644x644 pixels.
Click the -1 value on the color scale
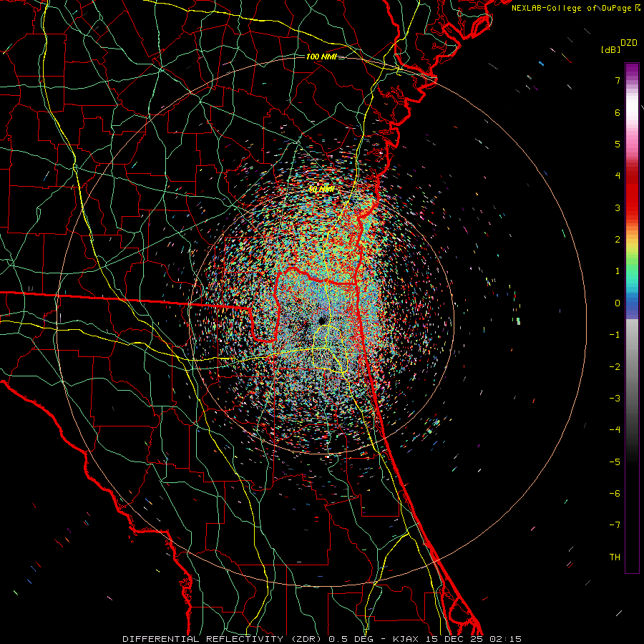[x=615, y=334]
